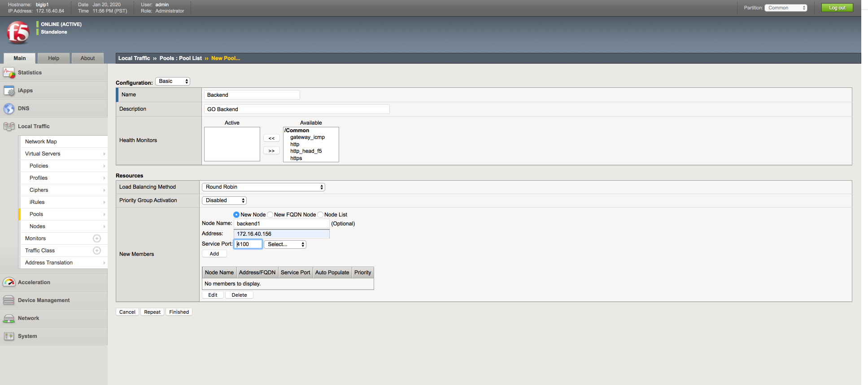Select the New Node radio button
The width and height of the screenshot is (868, 385).
pos(236,215)
